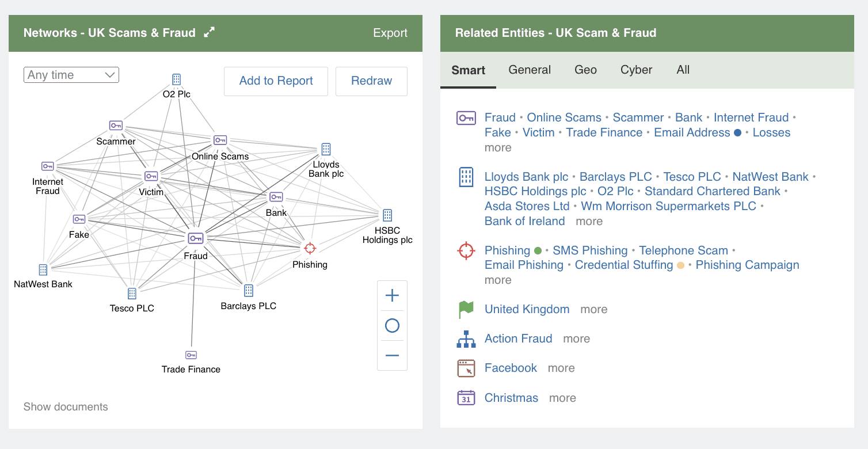Zoom in with the plus icon
The height and width of the screenshot is (449, 868).
(392, 296)
